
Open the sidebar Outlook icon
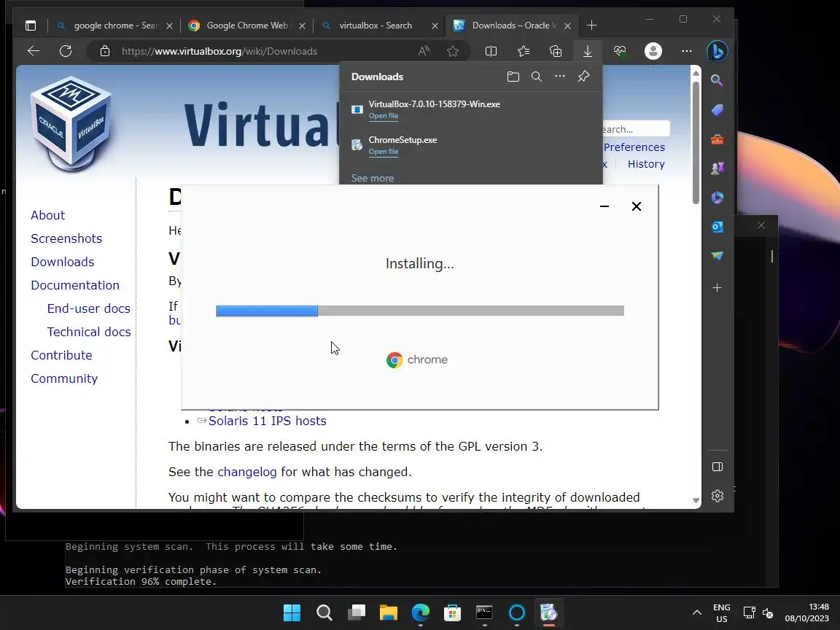click(x=717, y=227)
